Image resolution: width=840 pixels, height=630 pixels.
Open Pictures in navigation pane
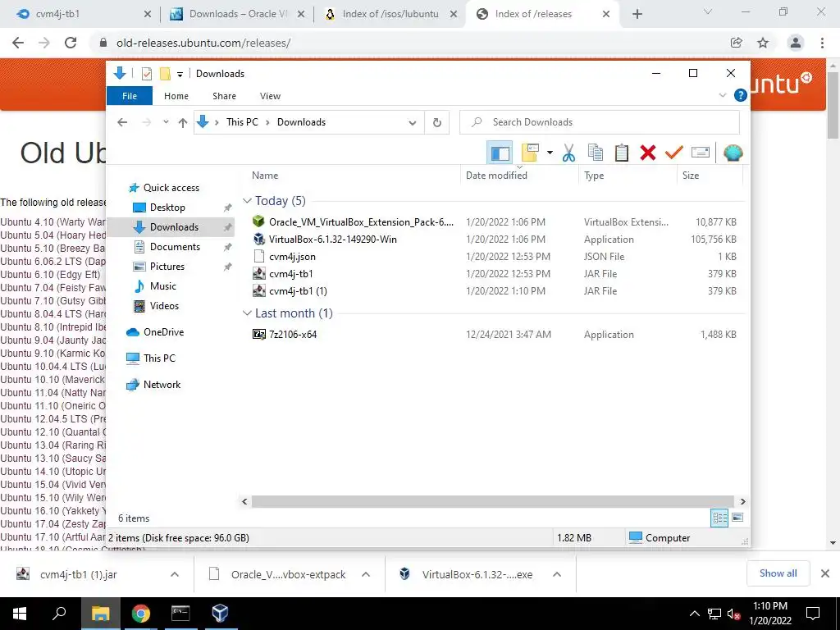click(x=167, y=267)
